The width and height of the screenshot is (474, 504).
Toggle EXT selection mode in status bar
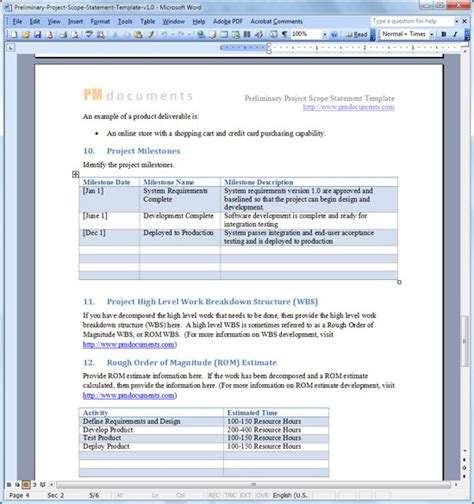pos(246,495)
